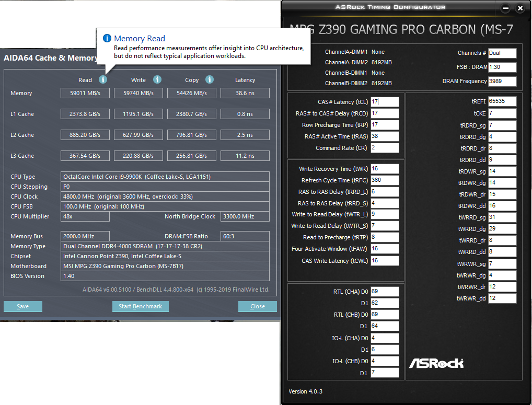This screenshot has height=405, width=532.
Task: Close the ASRock Timing Configurator window
Action: (x=520, y=8)
